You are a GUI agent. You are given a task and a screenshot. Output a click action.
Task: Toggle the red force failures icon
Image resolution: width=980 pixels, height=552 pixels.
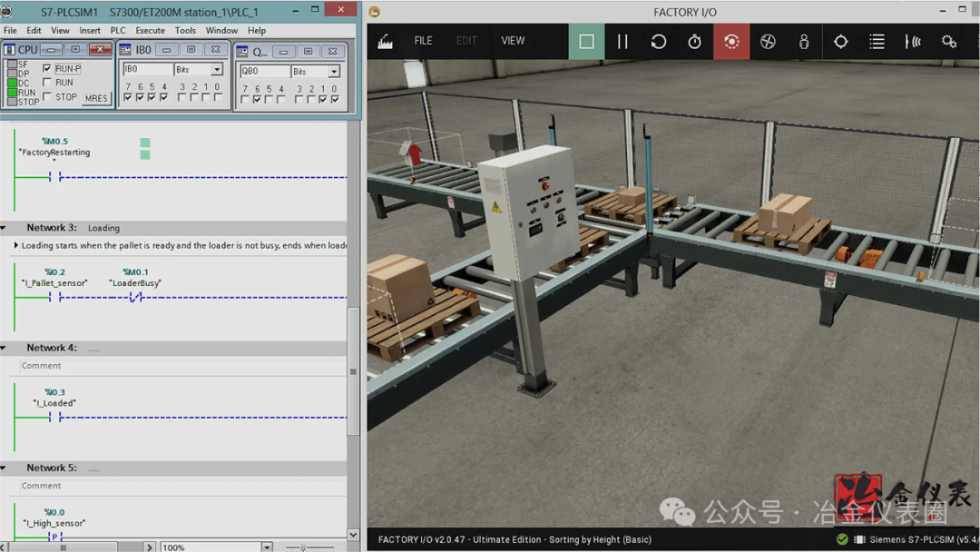point(731,41)
